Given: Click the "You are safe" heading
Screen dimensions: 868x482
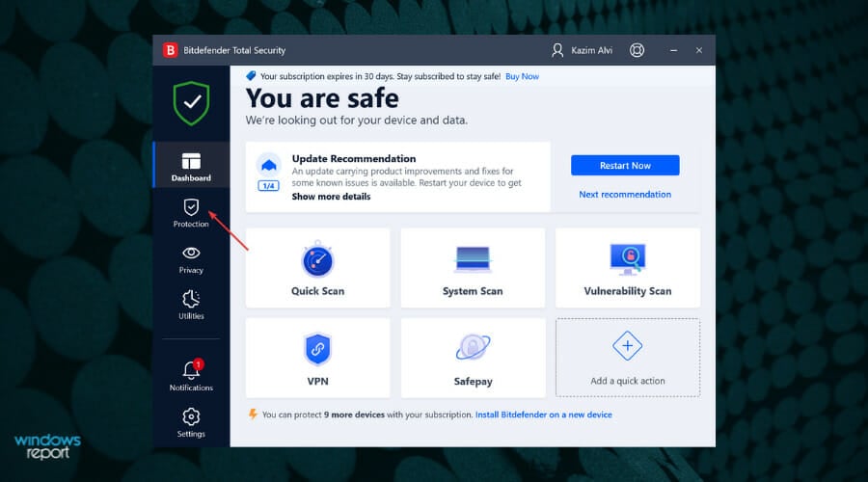Looking at the screenshot, I should (322, 98).
